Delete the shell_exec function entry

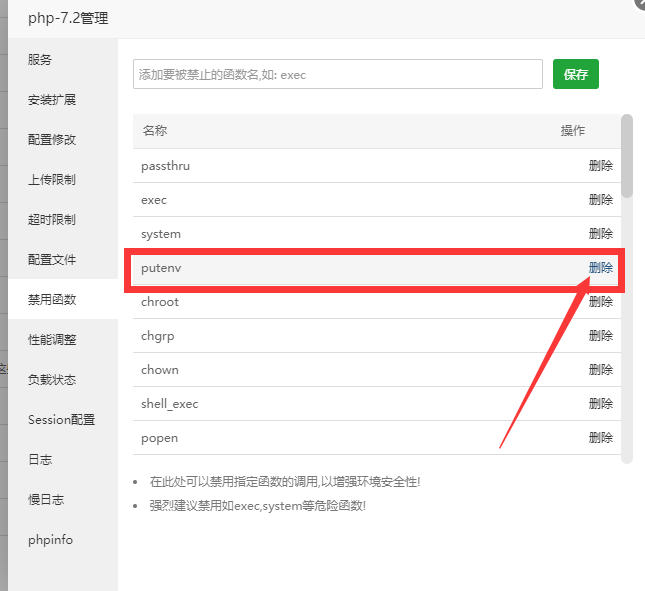tap(600, 404)
